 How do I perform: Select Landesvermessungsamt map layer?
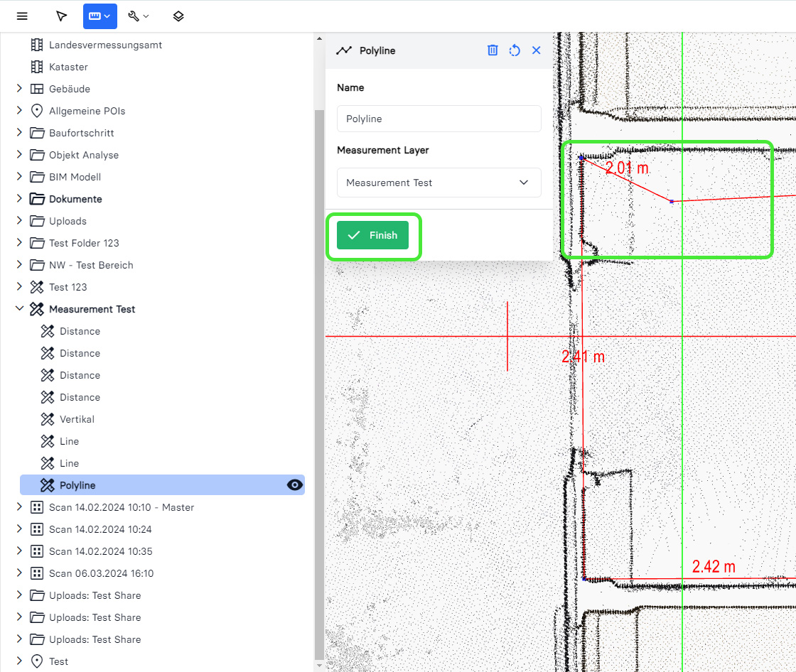(105, 45)
